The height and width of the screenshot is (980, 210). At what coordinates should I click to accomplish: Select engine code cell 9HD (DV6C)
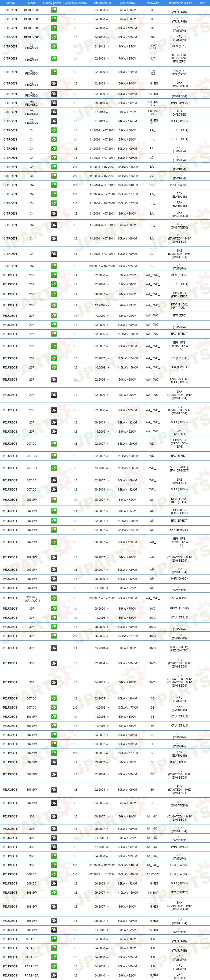[x=179, y=121]
